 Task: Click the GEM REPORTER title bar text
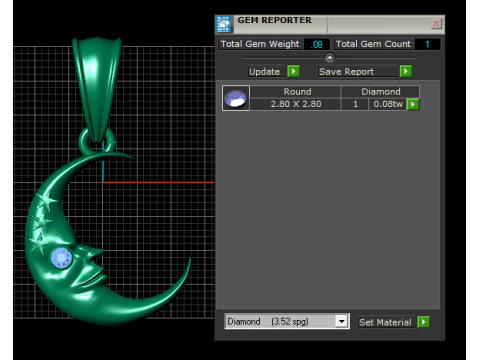click(x=274, y=20)
